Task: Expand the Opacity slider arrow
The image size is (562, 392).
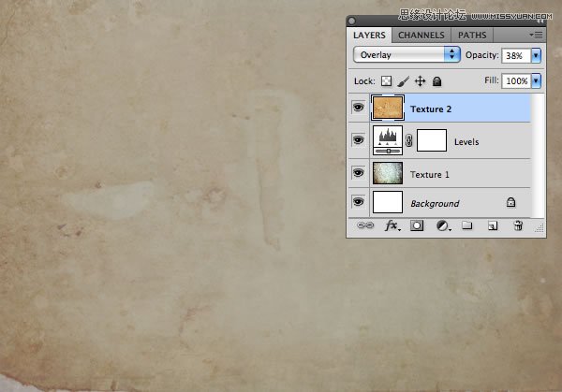Action: click(536, 55)
